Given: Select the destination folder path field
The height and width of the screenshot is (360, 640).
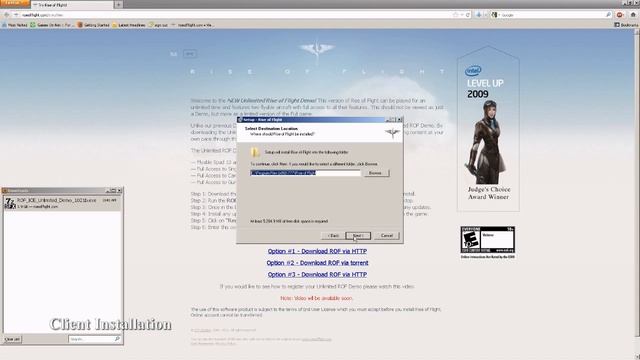Looking at the screenshot, I should click(x=305, y=173).
